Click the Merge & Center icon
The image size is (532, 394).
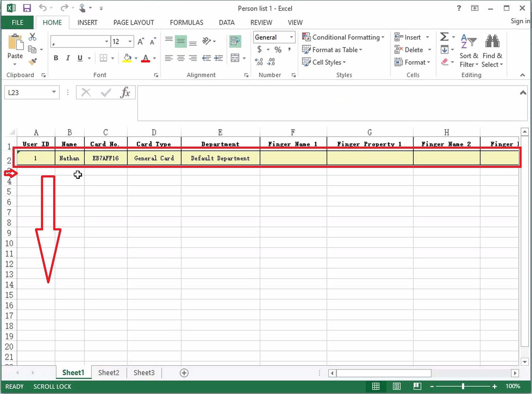(x=235, y=58)
